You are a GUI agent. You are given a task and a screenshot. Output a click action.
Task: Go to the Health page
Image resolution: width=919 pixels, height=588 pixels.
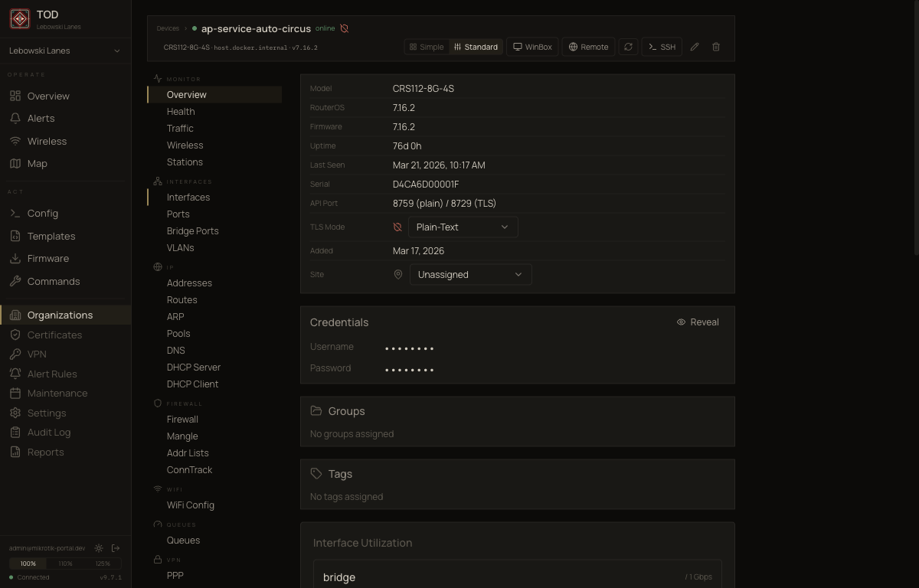(x=181, y=111)
